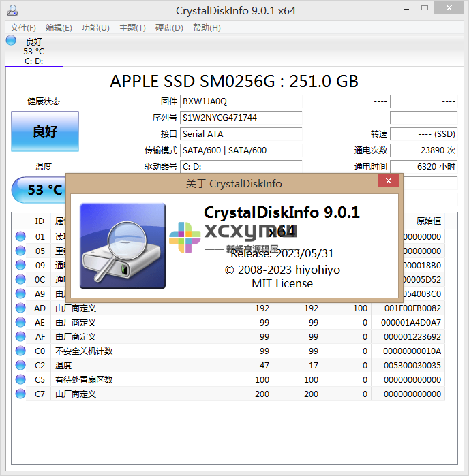Click the 良好 health status button
The image size is (469, 476).
point(45,131)
